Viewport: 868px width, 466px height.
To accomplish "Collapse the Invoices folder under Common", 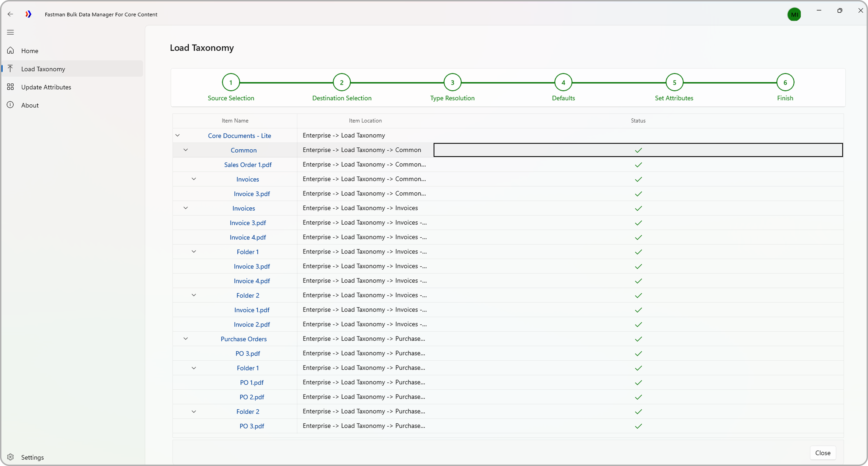I will coord(194,179).
